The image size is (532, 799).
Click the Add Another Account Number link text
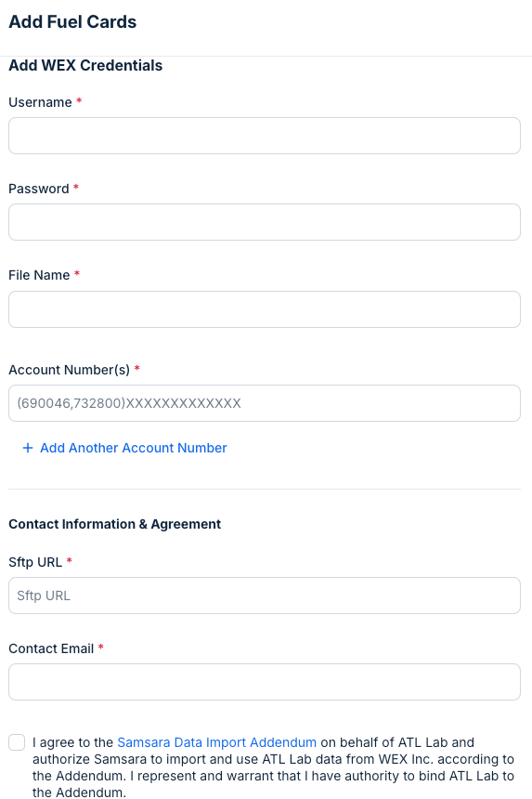pyautogui.click(x=134, y=448)
